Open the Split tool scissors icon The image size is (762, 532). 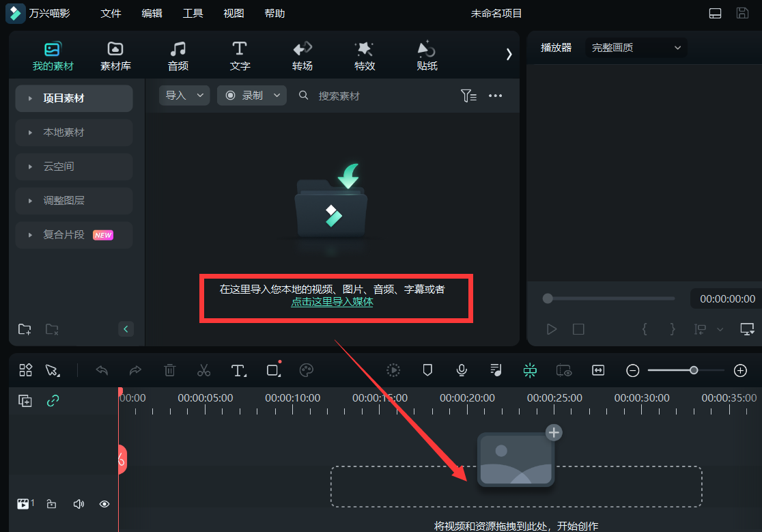203,370
